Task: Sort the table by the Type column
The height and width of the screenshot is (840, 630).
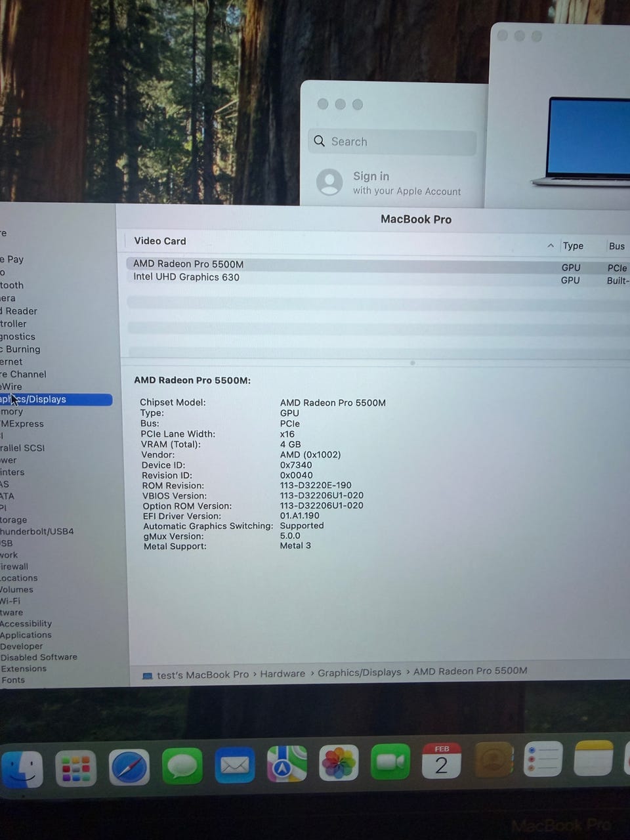Action: click(573, 245)
